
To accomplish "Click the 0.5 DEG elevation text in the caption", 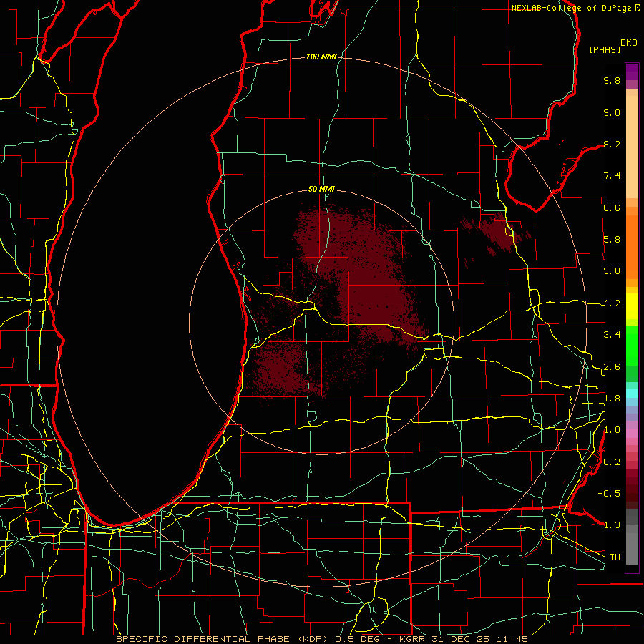I will pyautogui.click(x=357, y=639).
